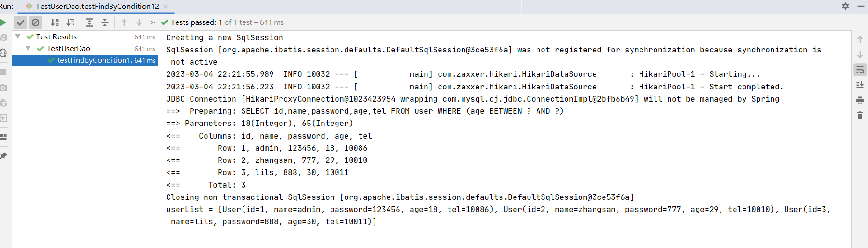Select TestUserDao.testFindByCondition12 run tab

pyautogui.click(x=97, y=7)
